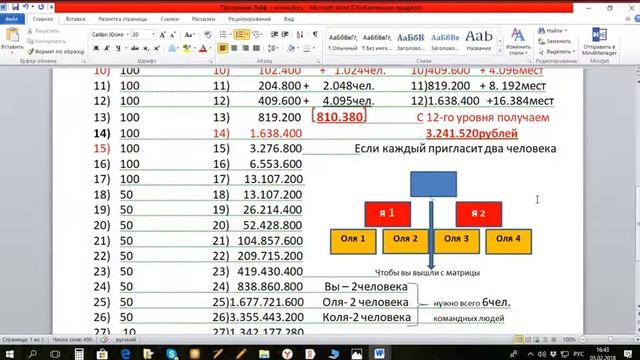Click the word count in status bar
The image size is (640, 360).
tap(72, 340)
